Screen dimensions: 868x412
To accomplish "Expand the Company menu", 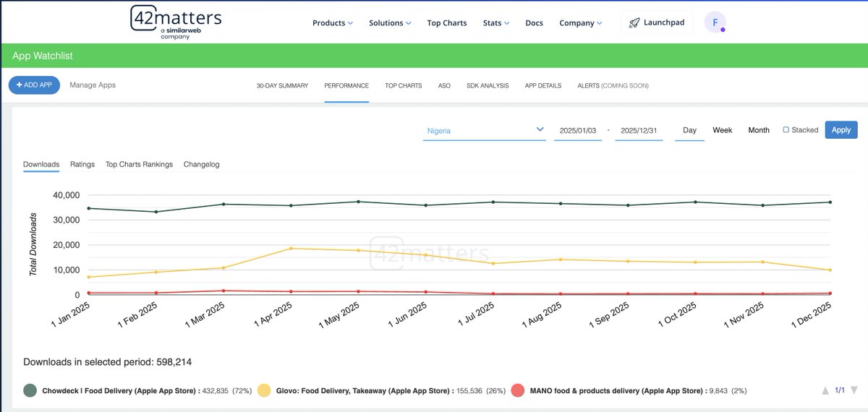I will tap(581, 23).
